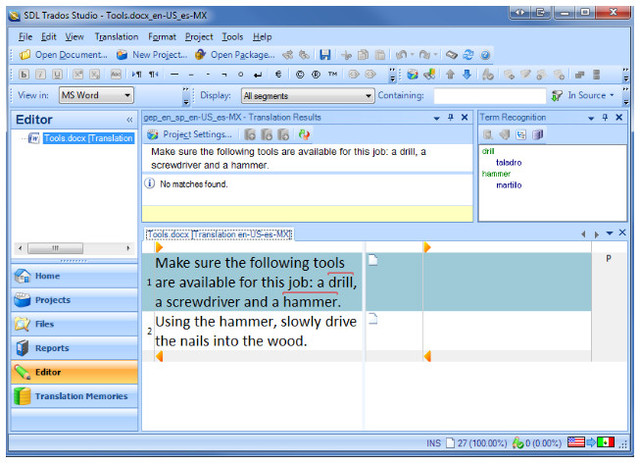640x464 pixels.
Task: Click target cell of segment 2
Action: pos(507,331)
